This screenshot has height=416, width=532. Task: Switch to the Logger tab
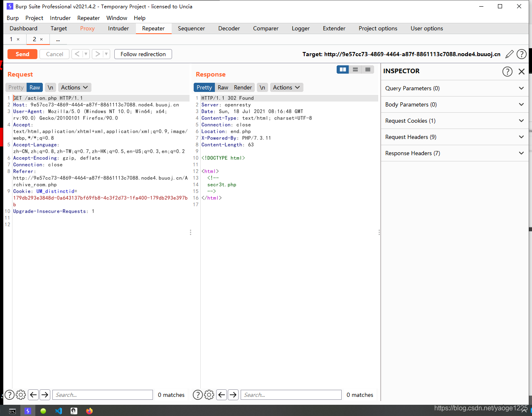pyautogui.click(x=300, y=28)
